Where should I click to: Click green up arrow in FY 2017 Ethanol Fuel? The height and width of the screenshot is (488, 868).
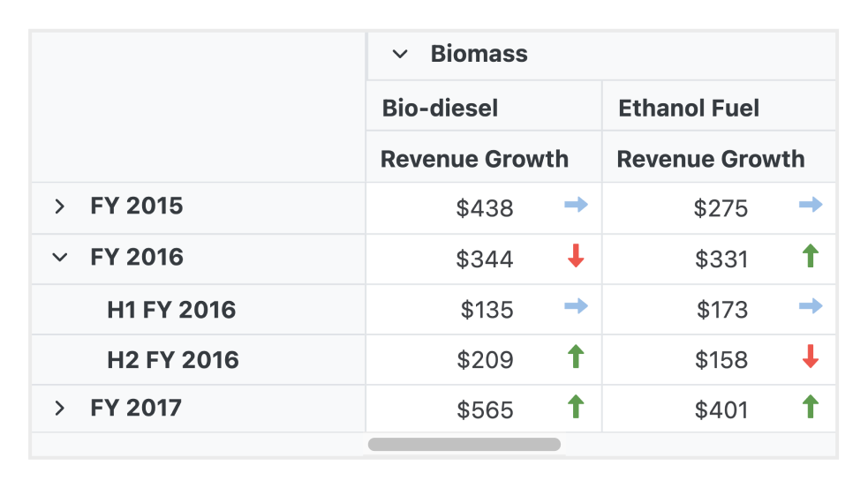pos(811,408)
